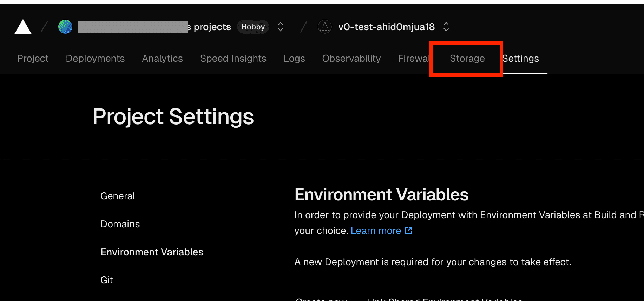The image size is (644, 301).
Task: Select the Settings tab
Action: point(521,59)
